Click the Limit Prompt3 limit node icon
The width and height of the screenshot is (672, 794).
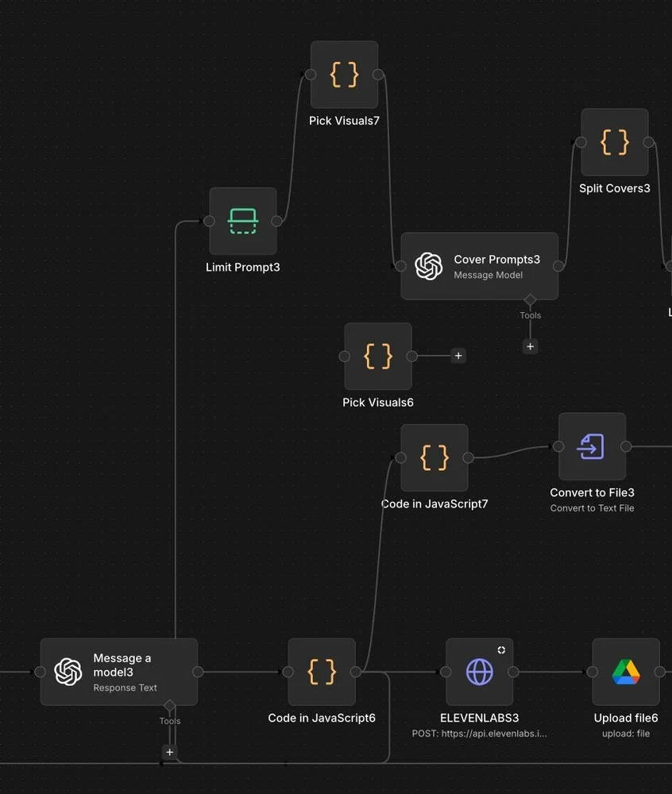point(243,222)
